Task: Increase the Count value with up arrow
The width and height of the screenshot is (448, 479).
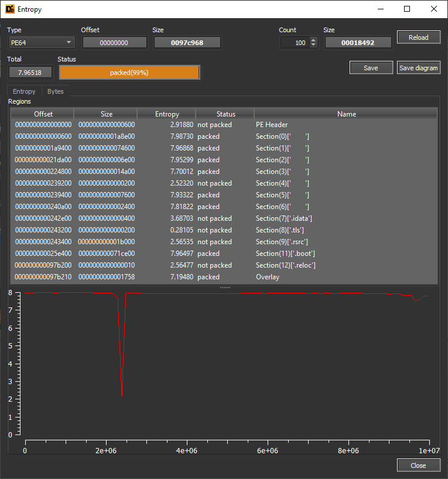Action: [x=313, y=40]
